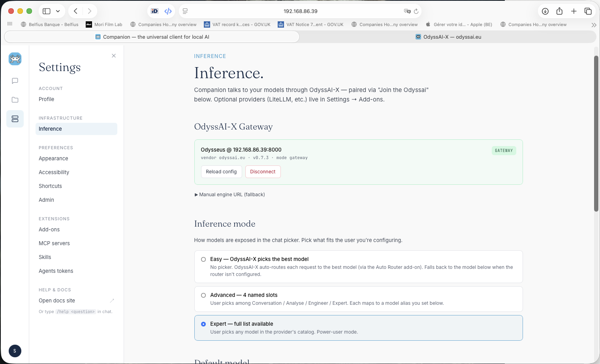Viewport: 600px width, 364px height.
Task: Click the Share icon in toolbar
Action: [559, 11]
